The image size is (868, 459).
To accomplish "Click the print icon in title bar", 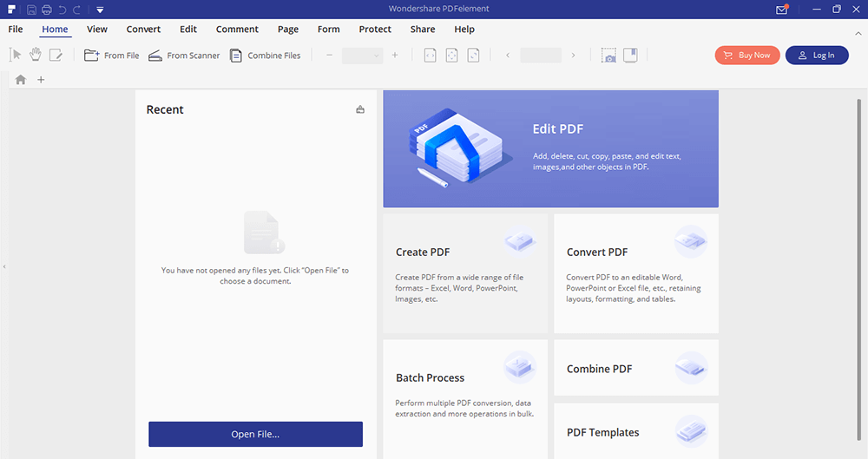I will [x=46, y=10].
